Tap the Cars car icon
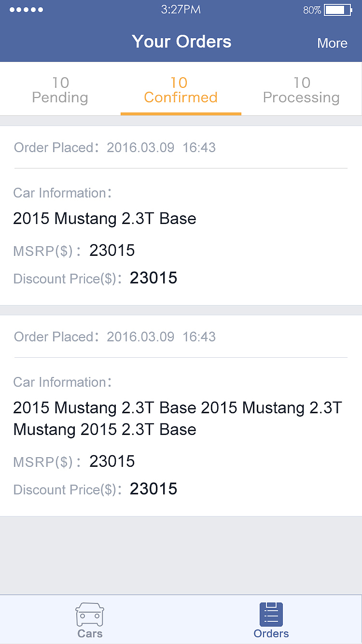 pyautogui.click(x=90, y=615)
